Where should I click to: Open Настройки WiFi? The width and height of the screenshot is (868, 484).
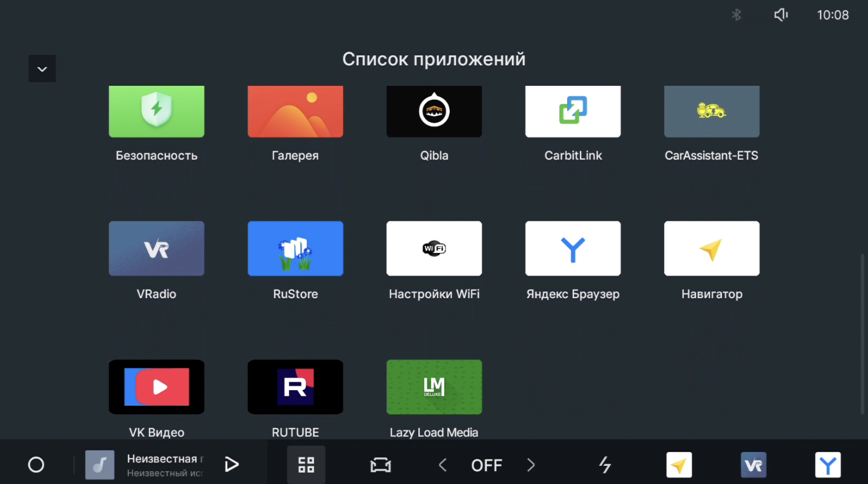pyautogui.click(x=434, y=249)
